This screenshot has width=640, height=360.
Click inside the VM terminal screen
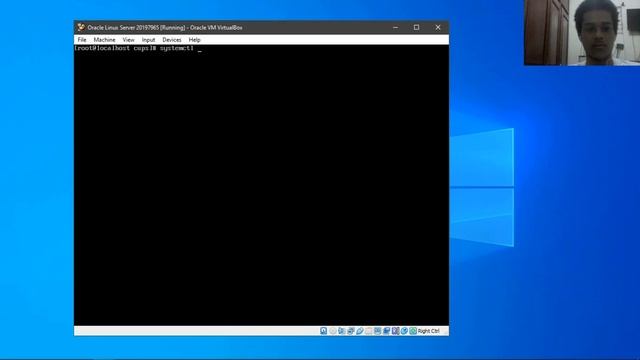(261, 185)
